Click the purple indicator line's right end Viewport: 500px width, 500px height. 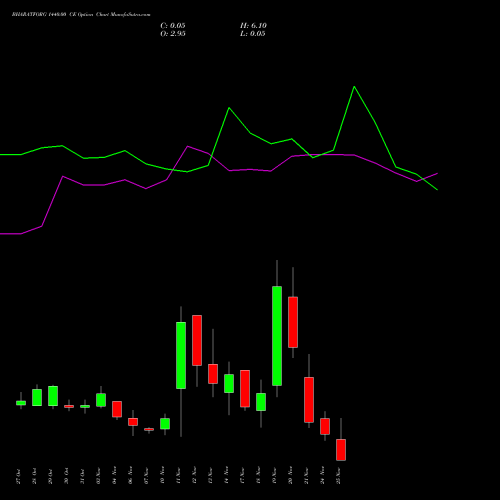437,173
